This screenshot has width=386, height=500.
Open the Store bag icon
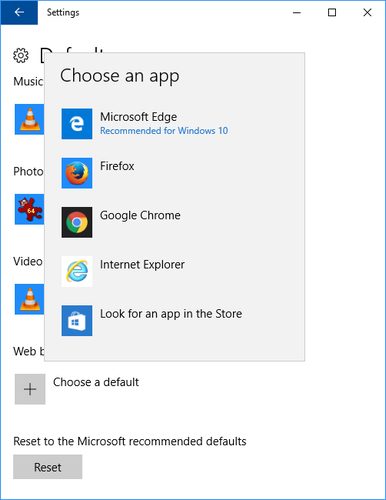[77, 321]
